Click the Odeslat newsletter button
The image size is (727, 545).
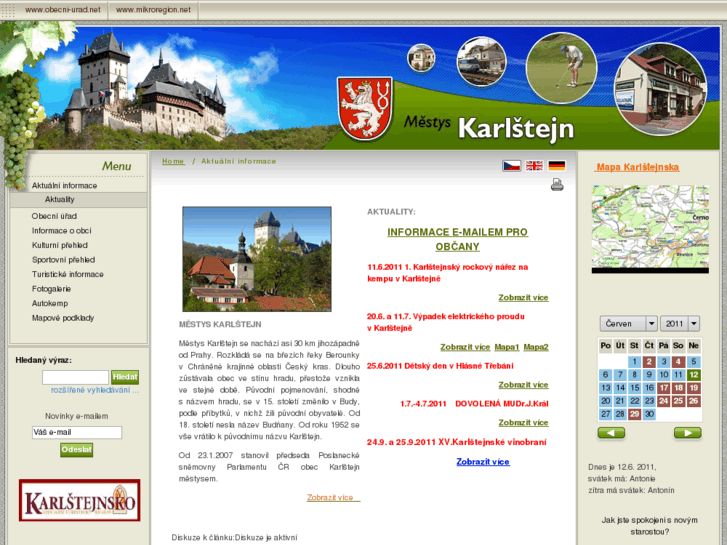coord(77,449)
